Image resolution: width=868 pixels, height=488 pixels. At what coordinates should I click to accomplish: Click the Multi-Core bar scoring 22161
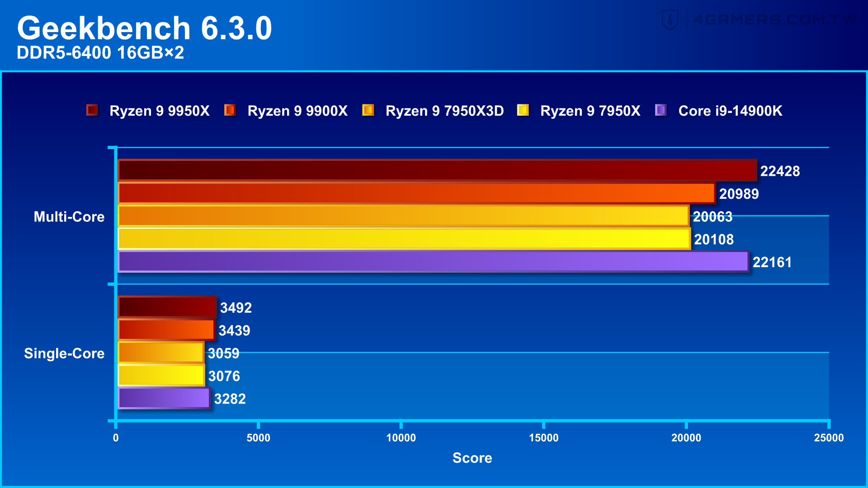[434, 262]
